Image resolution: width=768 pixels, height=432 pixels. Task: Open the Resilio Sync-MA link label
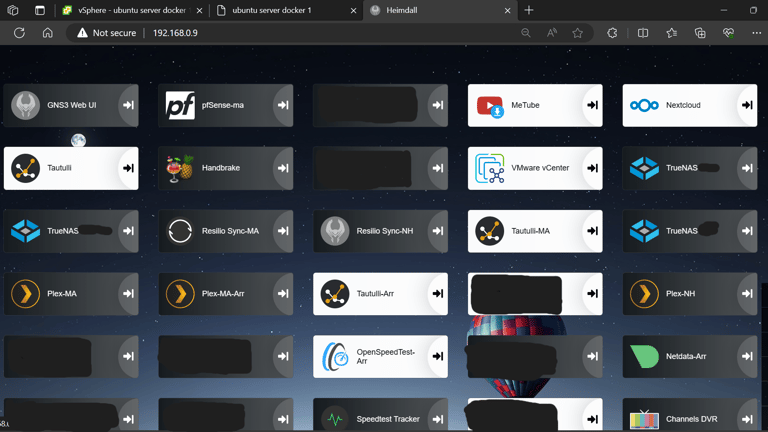pyautogui.click(x=230, y=231)
